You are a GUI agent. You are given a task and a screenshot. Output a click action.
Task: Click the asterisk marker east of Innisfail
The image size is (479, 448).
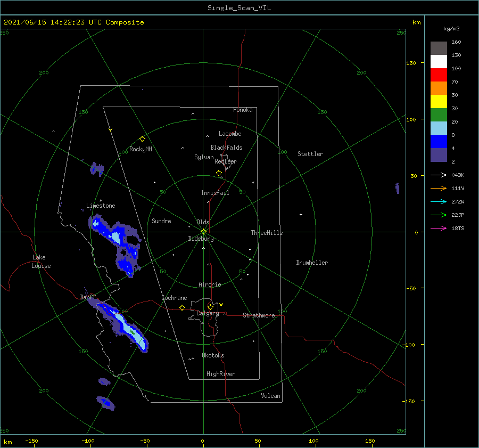(x=253, y=183)
